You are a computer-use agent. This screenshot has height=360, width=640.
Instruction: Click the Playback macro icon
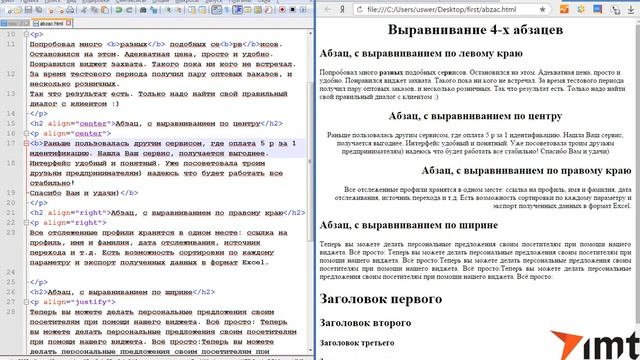303,9
